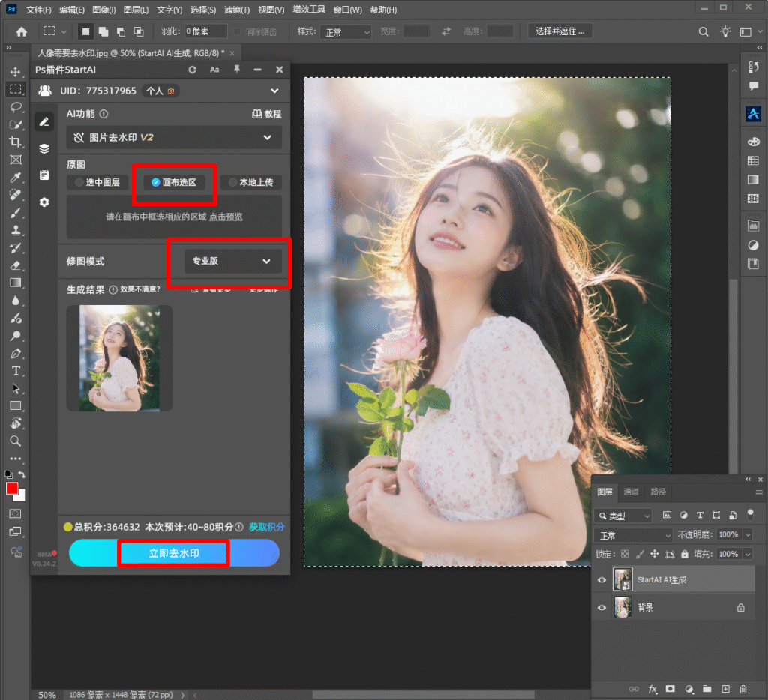
Task: Open layer blend mode 正常 dropdown
Action: [x=633, y=536]
